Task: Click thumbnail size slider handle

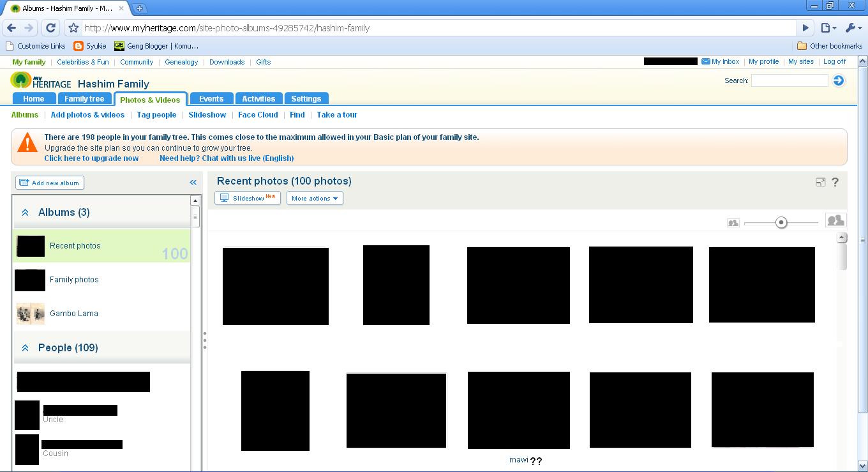Action: click(x=781, y=222)
